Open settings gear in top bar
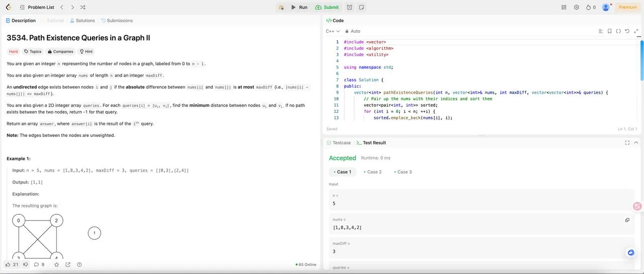This screenshot has height=274, width=644. (576, 7)
